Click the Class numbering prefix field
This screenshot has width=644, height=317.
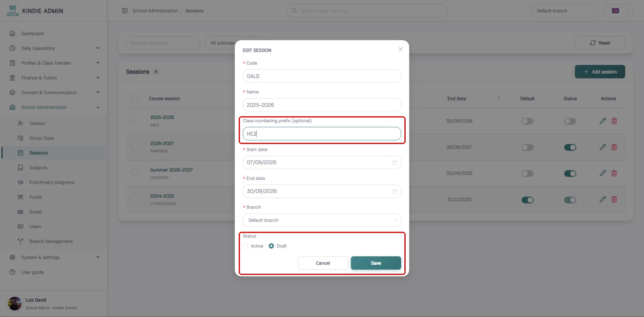(x=322, y=134)
